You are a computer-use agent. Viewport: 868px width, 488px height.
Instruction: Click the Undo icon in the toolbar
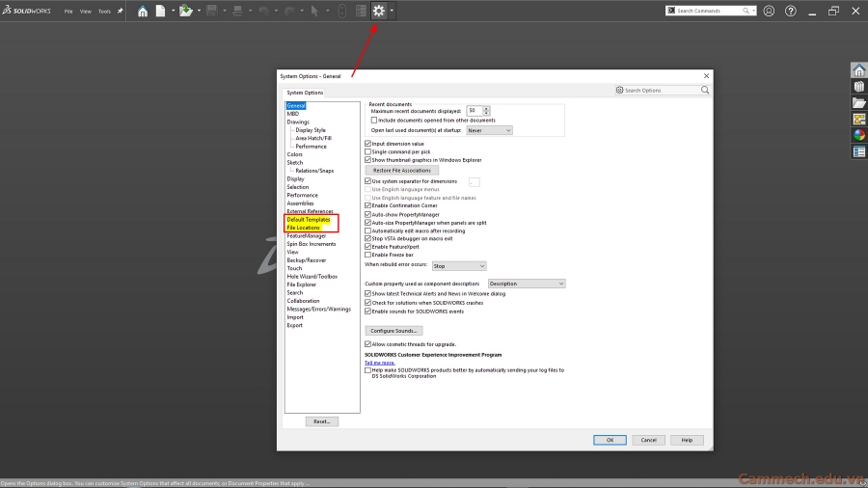coord(263,11)
